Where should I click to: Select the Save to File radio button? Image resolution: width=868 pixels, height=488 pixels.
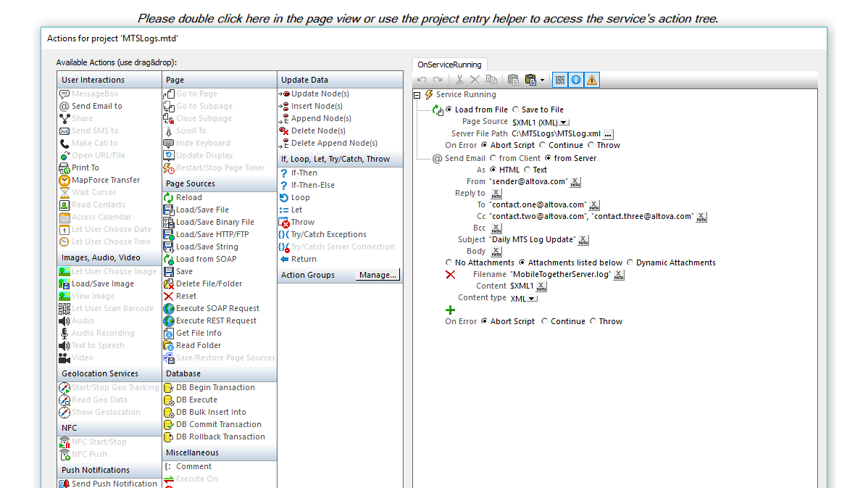click(x=515, y=109)
